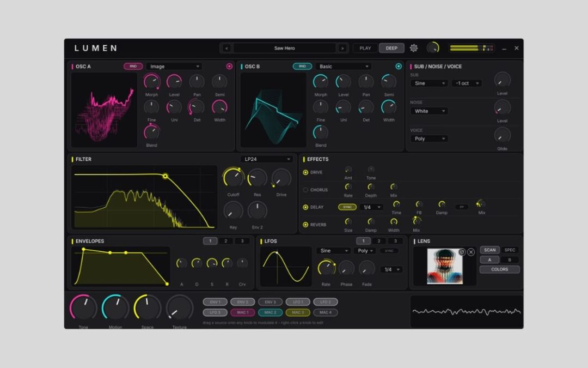Click the filter Cutoff knob

click(233, 178)
